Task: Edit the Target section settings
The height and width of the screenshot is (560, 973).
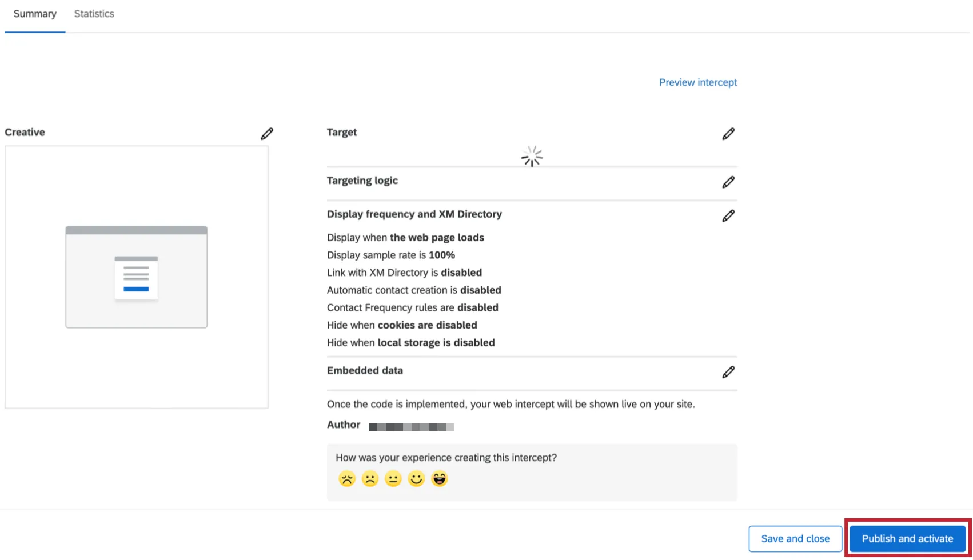Action: click(728, 133)
